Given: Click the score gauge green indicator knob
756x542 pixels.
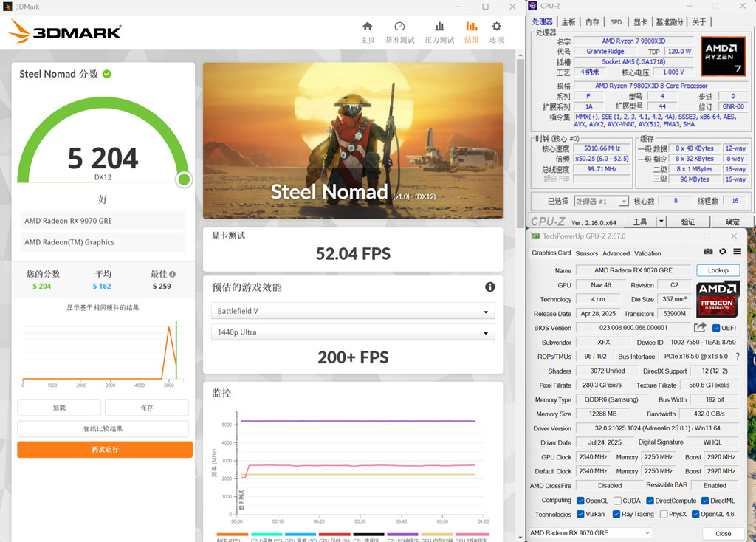Looking at the screenshot, I should (x=184, y=179).
